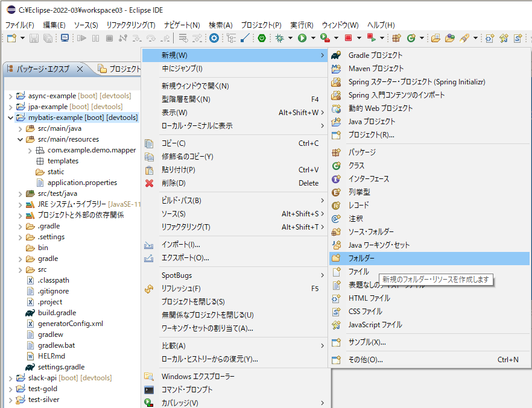Expand the src/main/java tree node

20,129
